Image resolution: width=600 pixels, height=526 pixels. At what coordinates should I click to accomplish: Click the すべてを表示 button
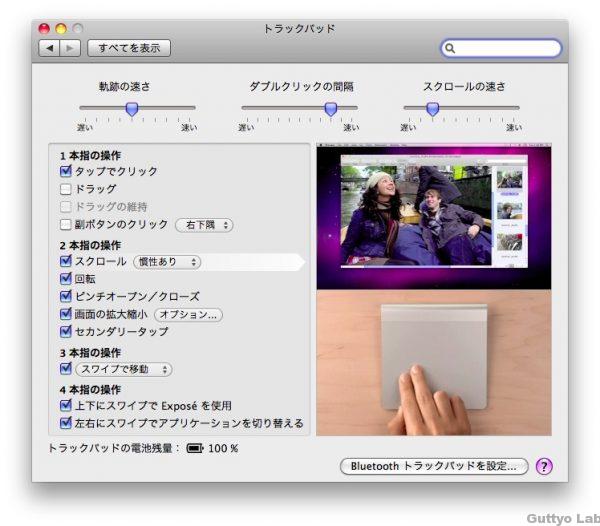[x=129, y=48]
